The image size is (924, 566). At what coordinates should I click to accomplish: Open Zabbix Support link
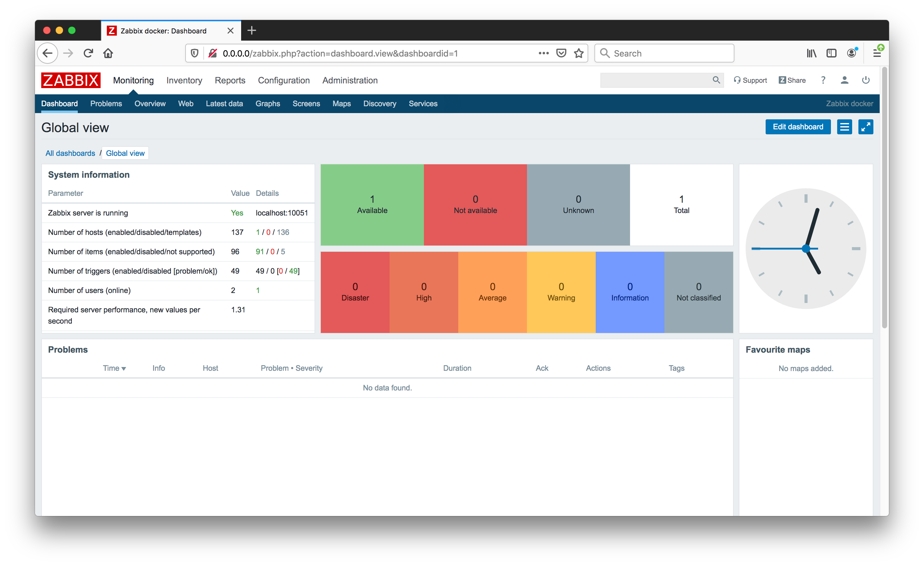pos(750,80)
